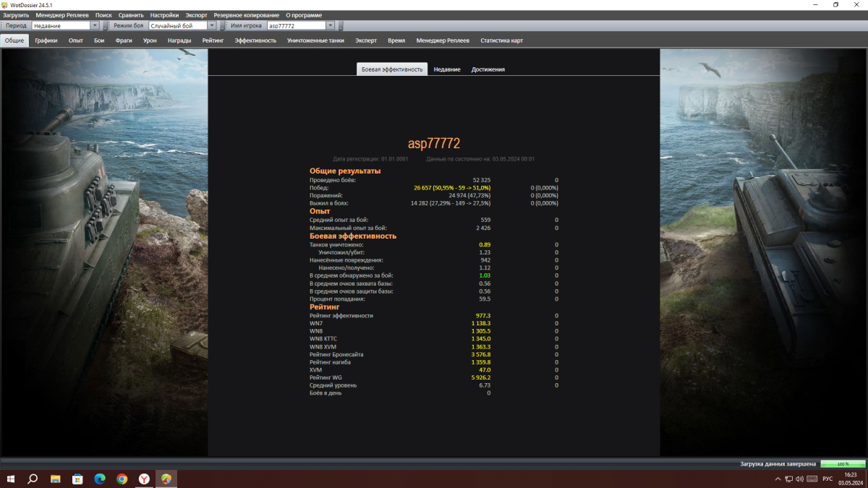This screenshot has height=488, width=868.
Task: Click the Microsoft Edge taskbar icon
Action: [x=99, y=479]
